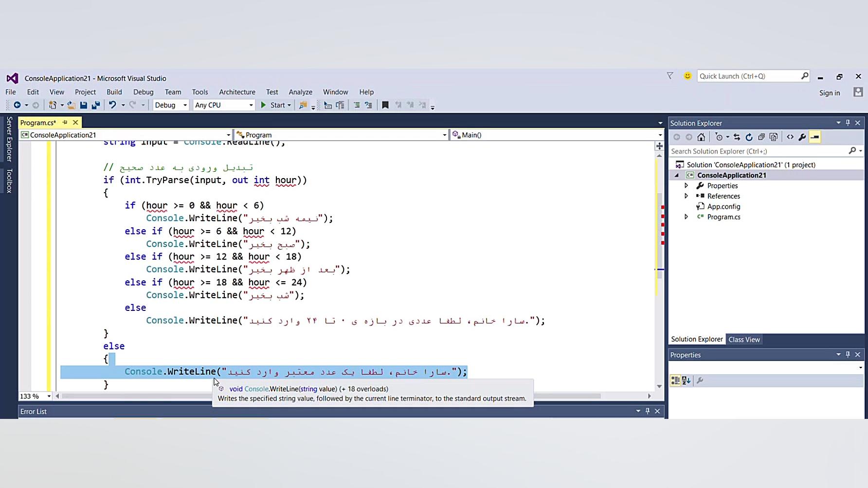Undo the last edit

point(112,105)
